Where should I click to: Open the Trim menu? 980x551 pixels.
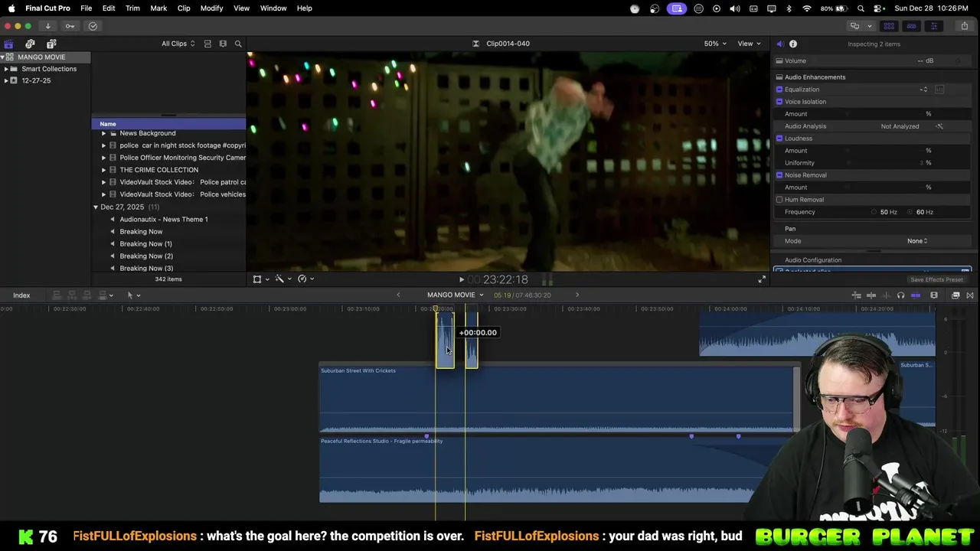(132, 8)
